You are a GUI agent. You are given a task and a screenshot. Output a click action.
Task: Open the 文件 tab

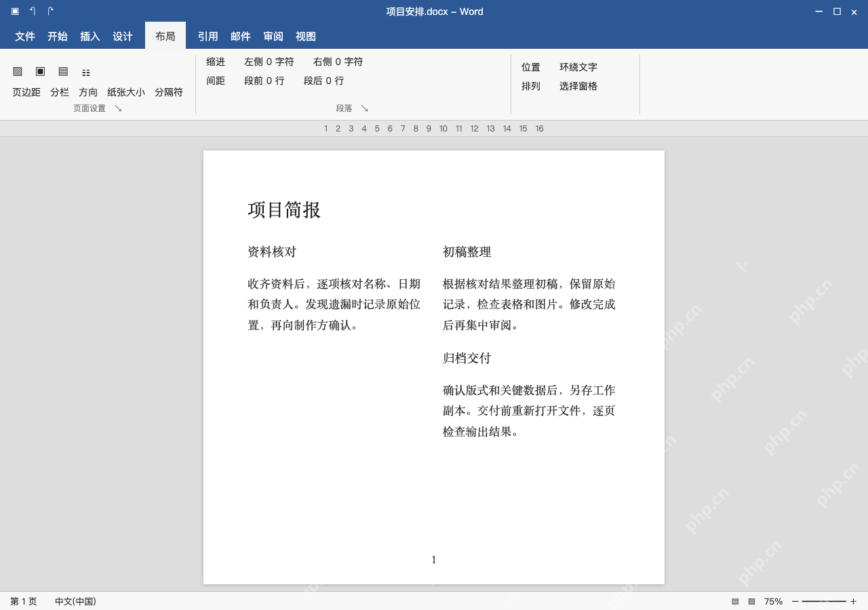coord(25,37)
